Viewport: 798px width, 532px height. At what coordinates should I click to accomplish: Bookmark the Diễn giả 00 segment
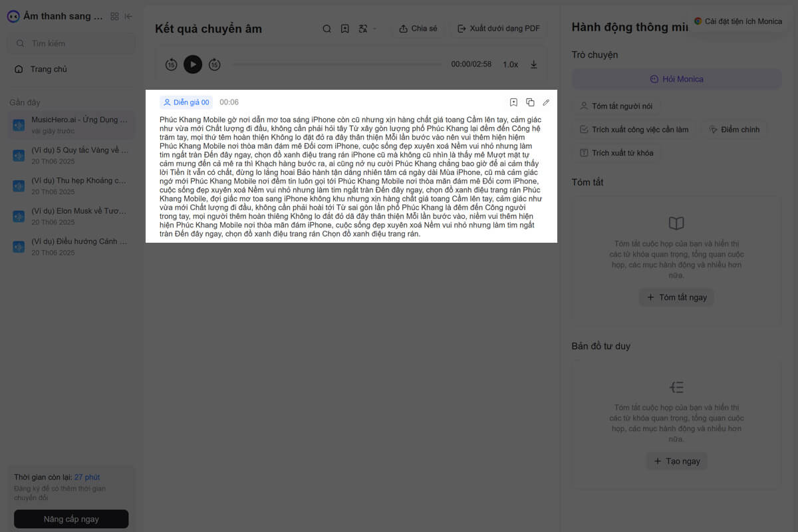513,102
